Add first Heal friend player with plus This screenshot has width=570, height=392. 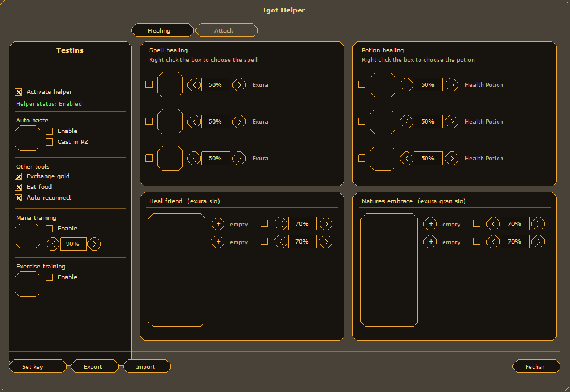218,224
